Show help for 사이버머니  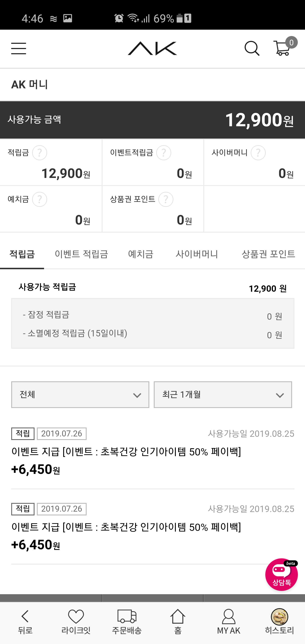(258, 153)
